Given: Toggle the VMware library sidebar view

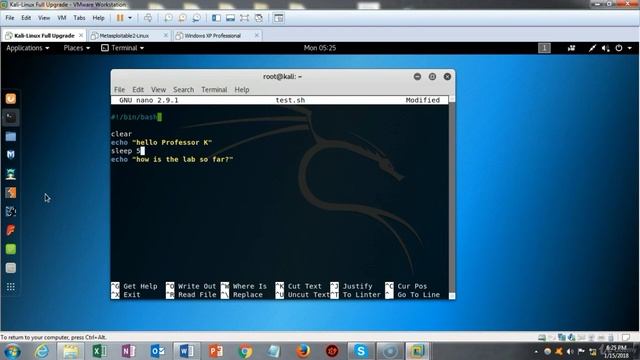Looking at the screenshot, I should pos(216,18).
